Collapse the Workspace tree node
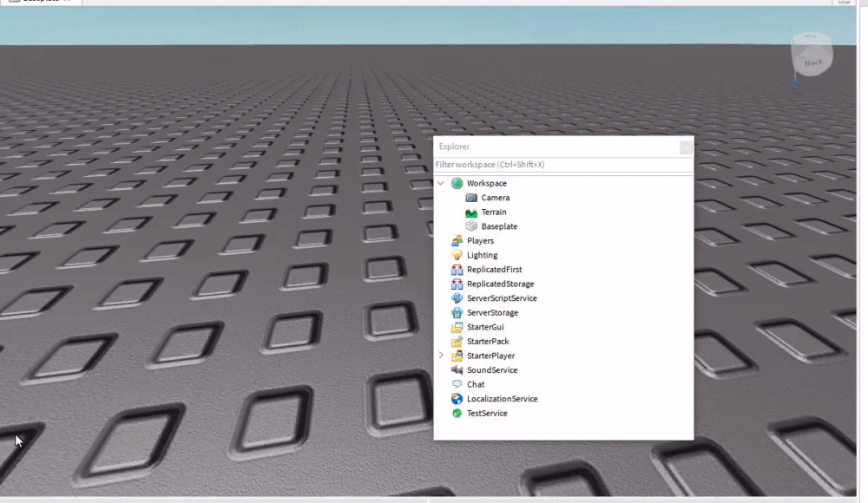 pyautogui.click(x=441, y=183)
